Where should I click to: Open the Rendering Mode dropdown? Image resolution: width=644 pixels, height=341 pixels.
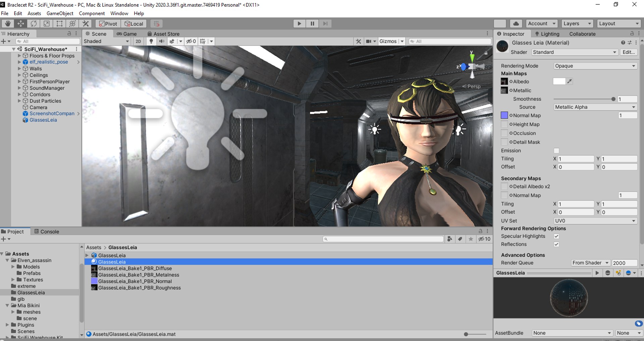click(x=595, y=66)
